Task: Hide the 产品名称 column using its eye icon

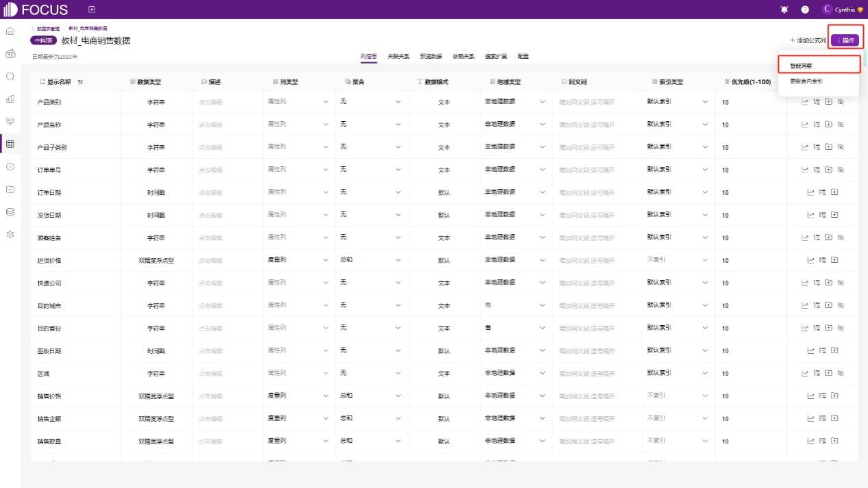Action: click(x=841, y=125)
